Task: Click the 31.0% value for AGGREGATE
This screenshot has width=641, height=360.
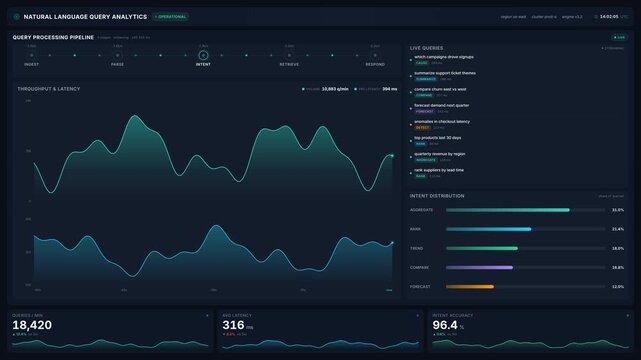Action: (x=618, y=210)
